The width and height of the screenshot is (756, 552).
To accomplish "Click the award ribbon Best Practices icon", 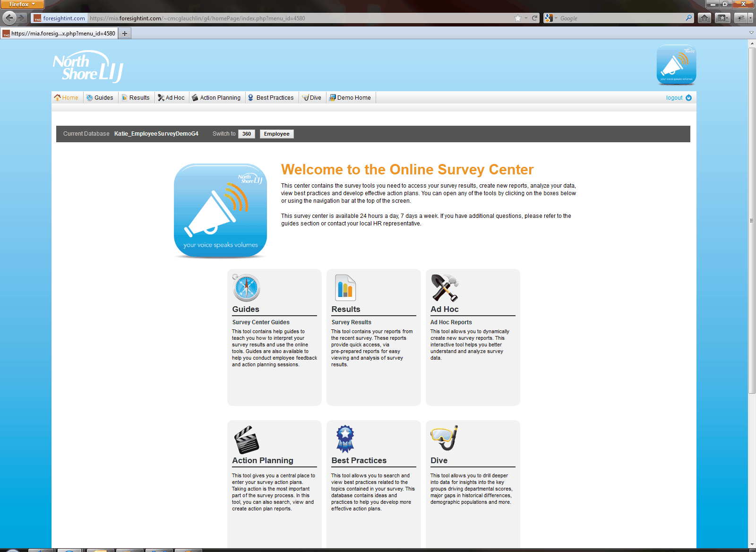I will pyautogui.click(x=345, y=439).
